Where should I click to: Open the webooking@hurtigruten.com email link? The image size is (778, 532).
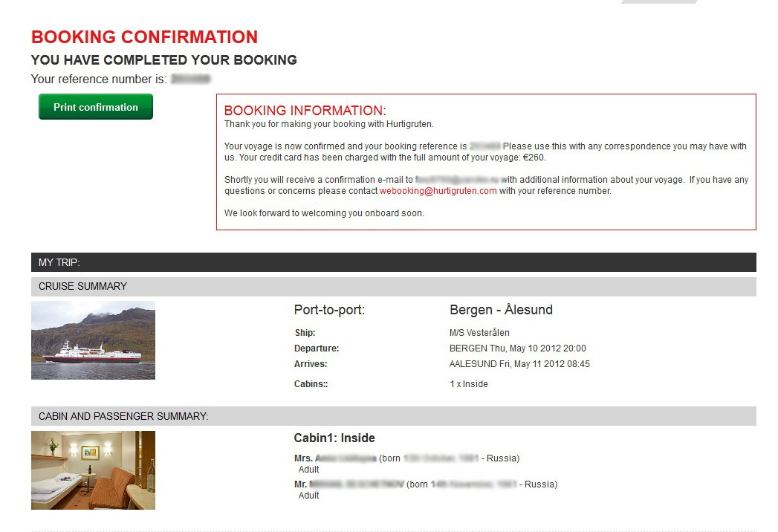438,191
